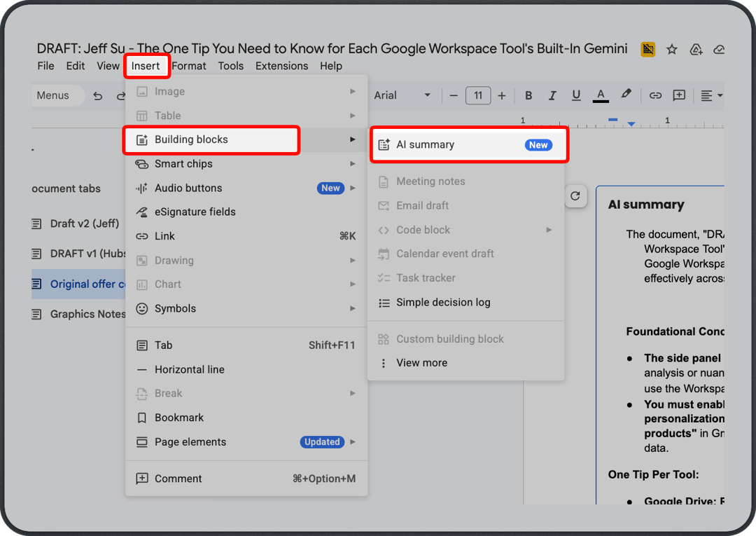Viewport: 756px width, 536px height.
Task: Click the document title text
Action: [332, 49]
